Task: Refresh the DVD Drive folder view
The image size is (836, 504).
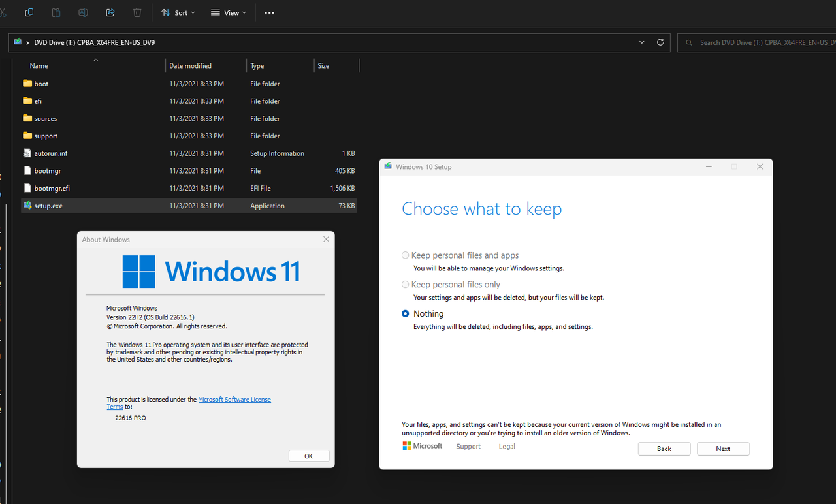Action: [x=660, y=42]
